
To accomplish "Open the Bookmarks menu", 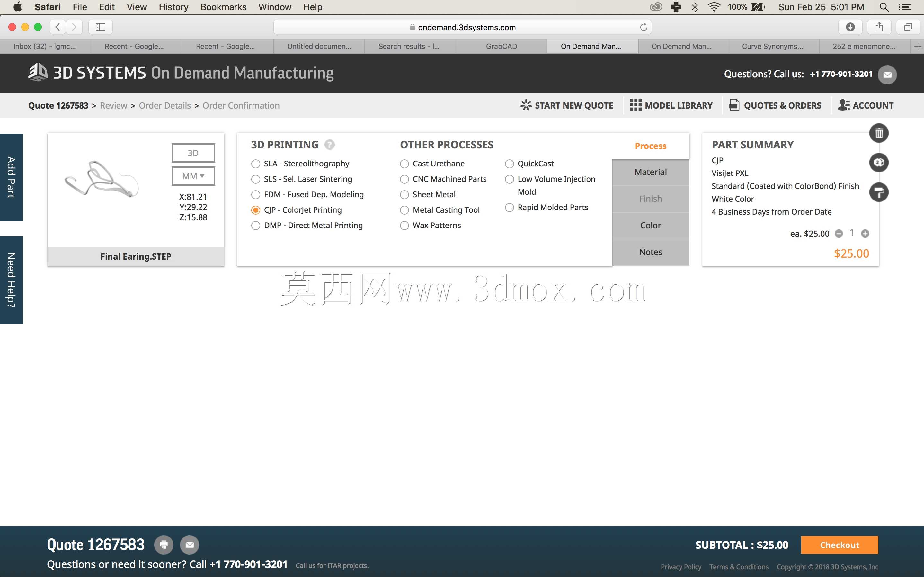I will coord(223,7).
